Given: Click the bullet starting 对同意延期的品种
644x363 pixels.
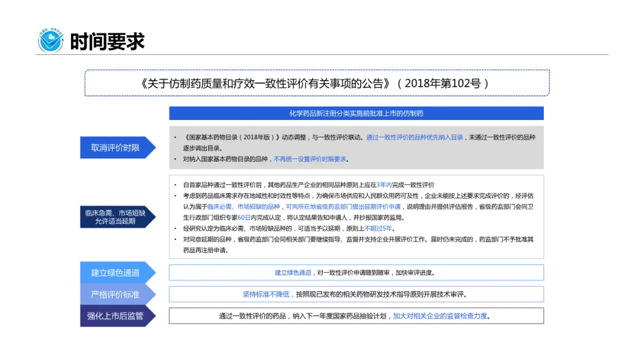Looking at the screenshot, I should click(x=358, y=245).
